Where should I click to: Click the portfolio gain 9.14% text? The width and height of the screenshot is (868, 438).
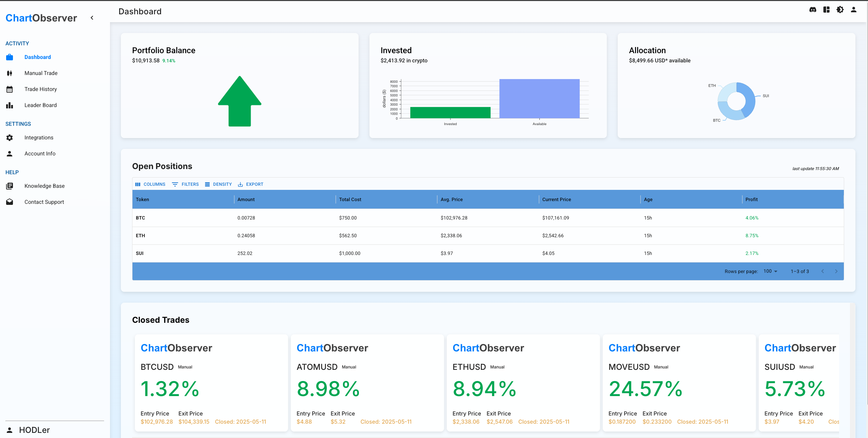click(x=169, y=61)
